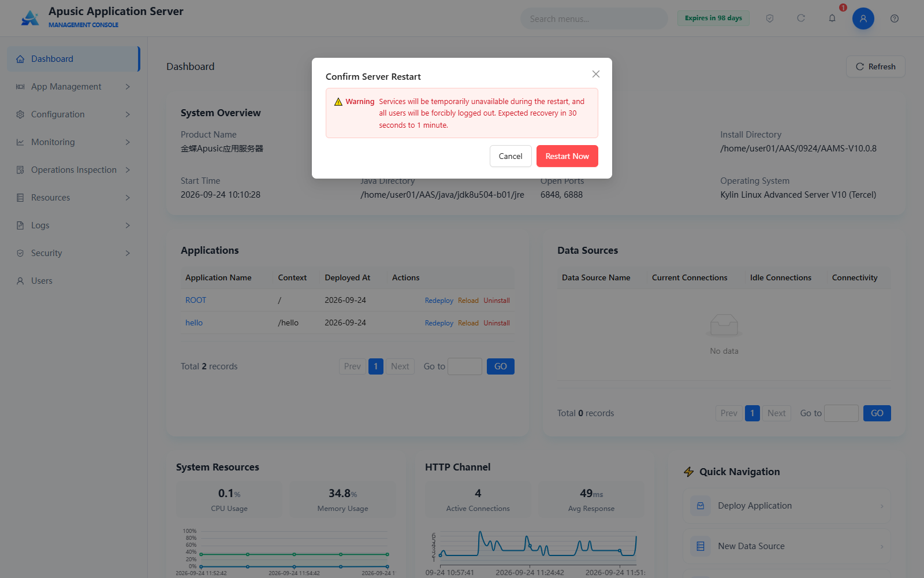Redeploy the ROOT application
The image size is (924, 578).
point(439,301)
